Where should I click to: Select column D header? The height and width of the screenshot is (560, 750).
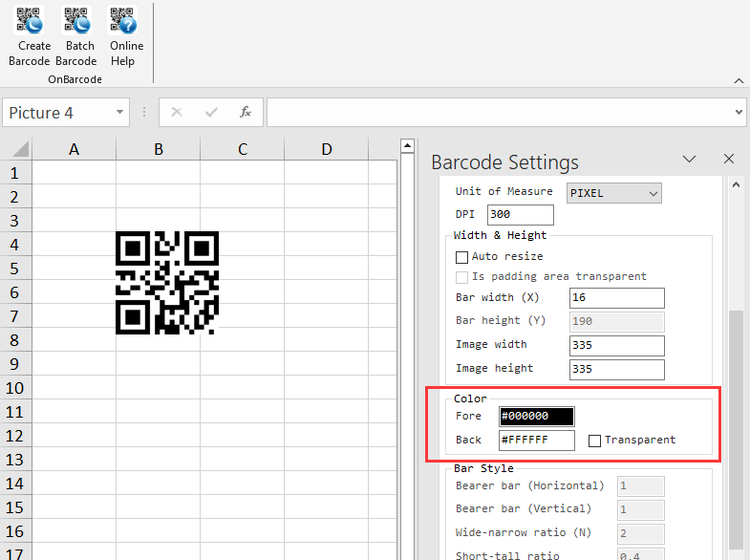click(x=326, y=149)
